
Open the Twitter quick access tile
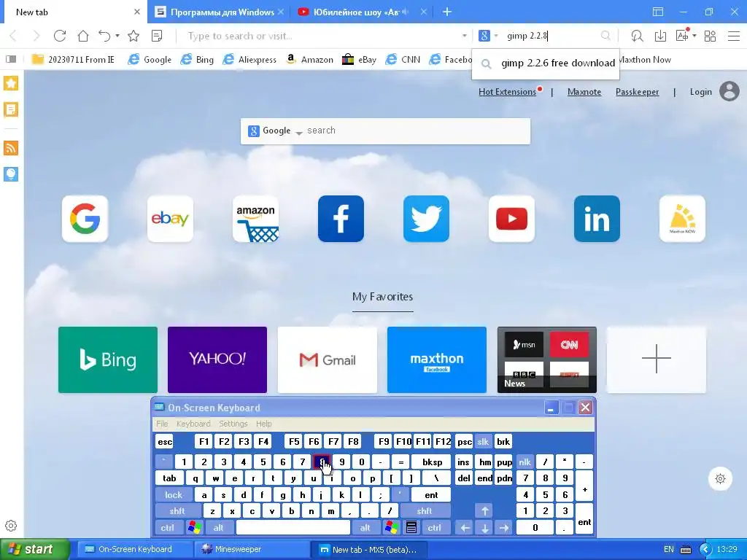pyautogui.click(x=426, y=219)
